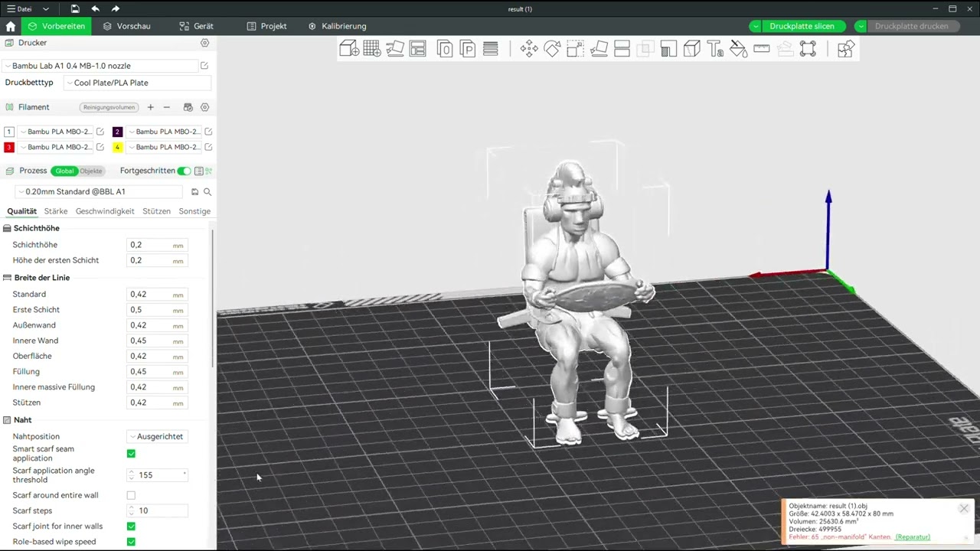Remove a filament with minus icon

[167, 107]
